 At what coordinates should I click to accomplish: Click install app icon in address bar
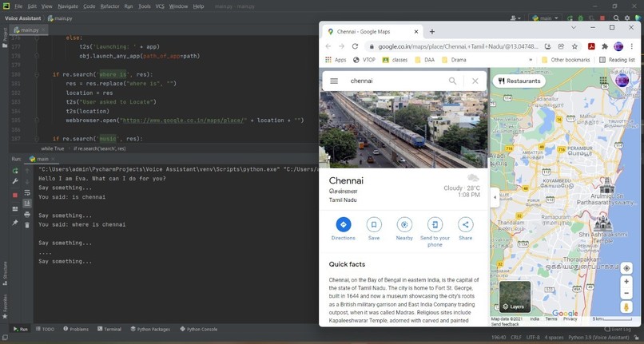547,46
